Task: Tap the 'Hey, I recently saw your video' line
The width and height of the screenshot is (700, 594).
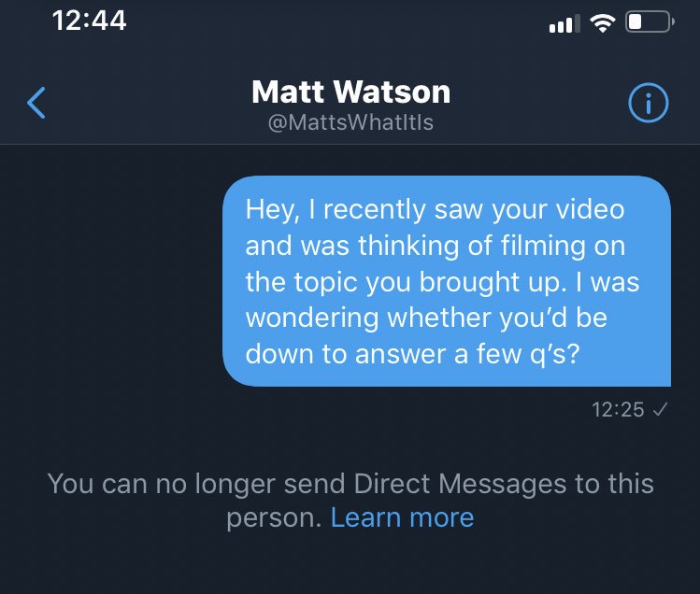Action: [435, 210]
